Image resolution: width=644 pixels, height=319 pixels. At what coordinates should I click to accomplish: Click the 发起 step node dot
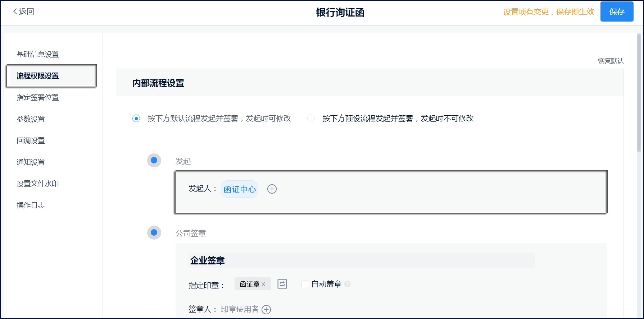(154, 161)
